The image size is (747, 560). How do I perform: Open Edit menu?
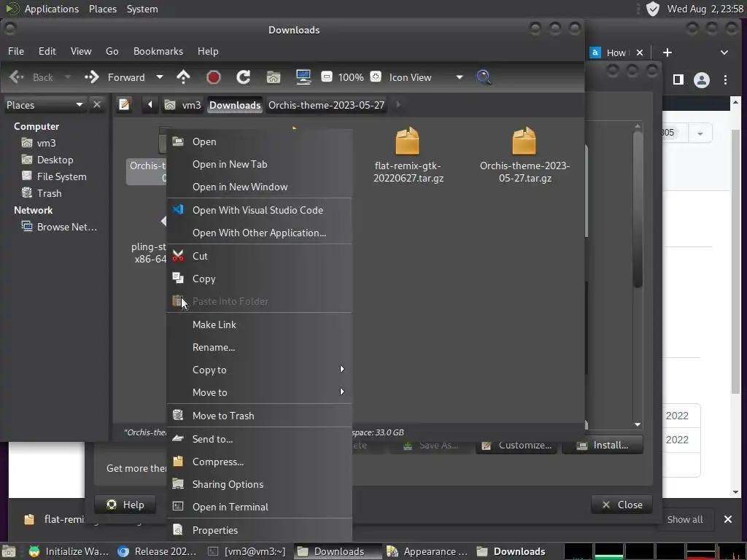[x=47, y=51]
